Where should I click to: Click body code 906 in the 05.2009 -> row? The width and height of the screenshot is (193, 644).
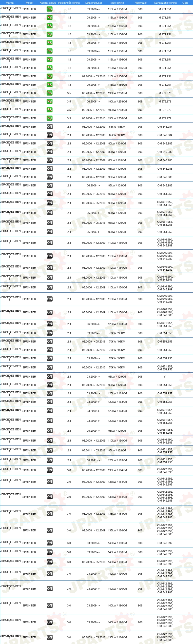140,430
